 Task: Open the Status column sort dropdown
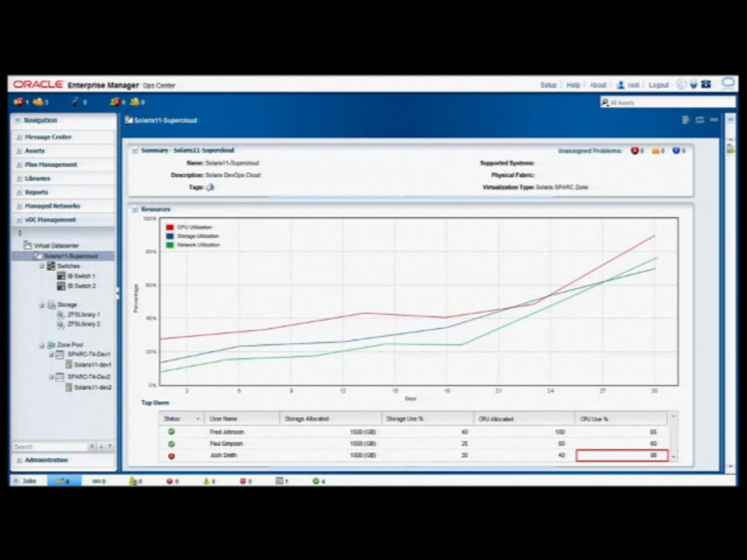click(x=198, y=419)
